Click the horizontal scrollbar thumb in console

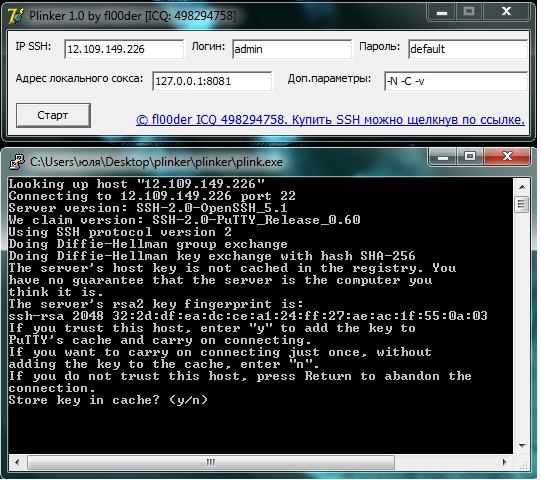coord(211,462)
